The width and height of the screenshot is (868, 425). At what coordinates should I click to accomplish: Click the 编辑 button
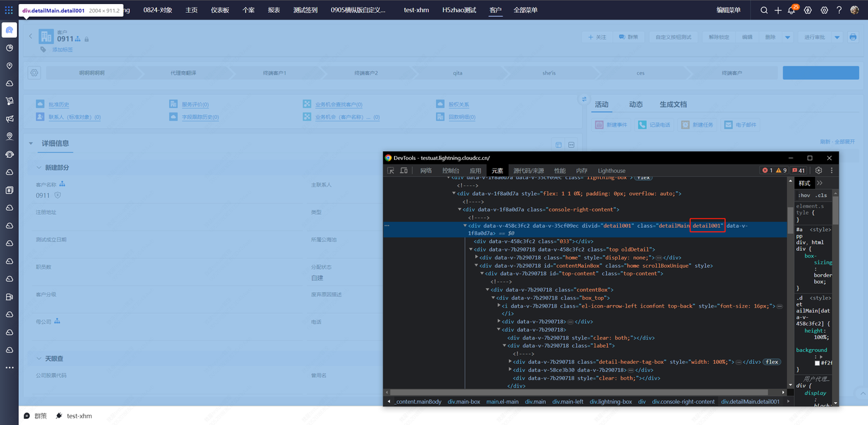point(747,37)
